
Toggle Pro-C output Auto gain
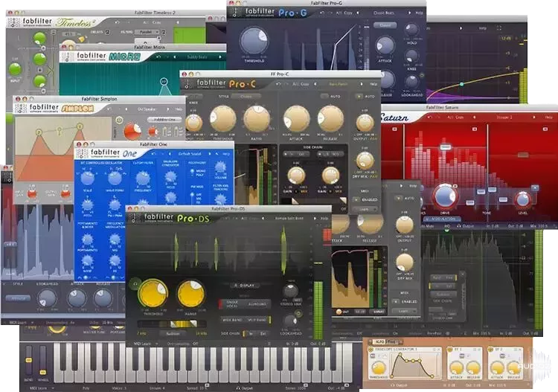pos(359,96)
